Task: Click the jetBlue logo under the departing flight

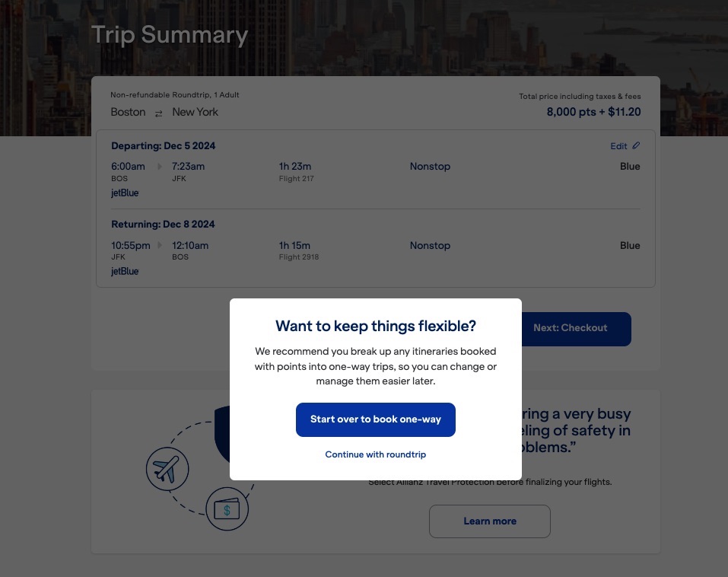Action: pos(124,193)
